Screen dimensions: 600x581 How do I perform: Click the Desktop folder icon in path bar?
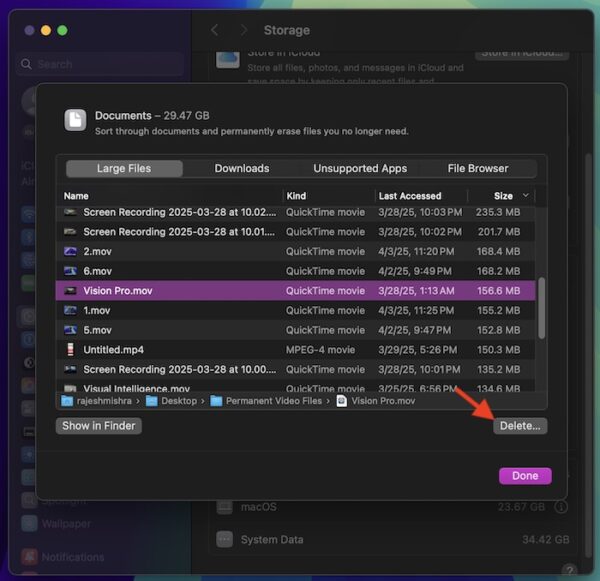point(152,401)
